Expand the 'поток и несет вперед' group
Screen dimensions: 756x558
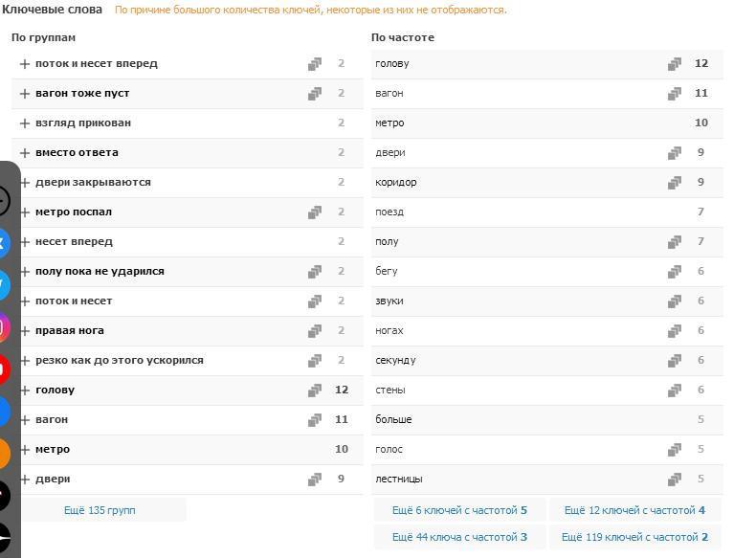pyautogui.click(x=25, y=64)
